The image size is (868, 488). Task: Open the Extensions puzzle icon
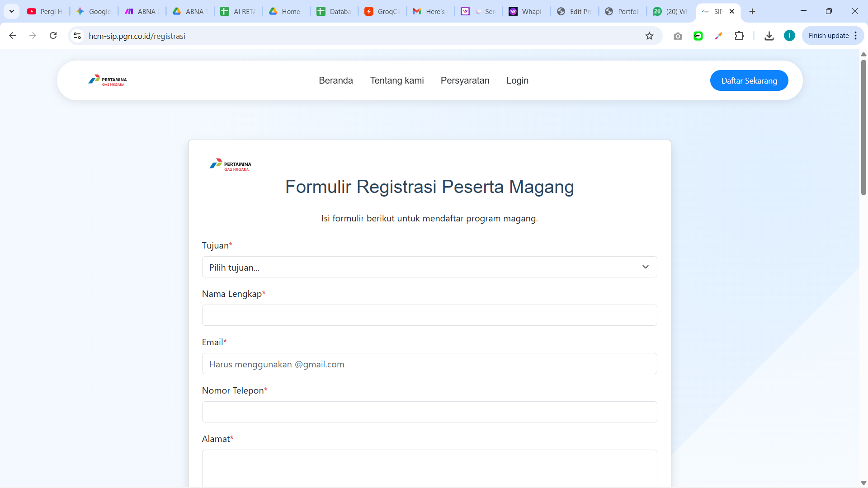click(x=739, y=36)
